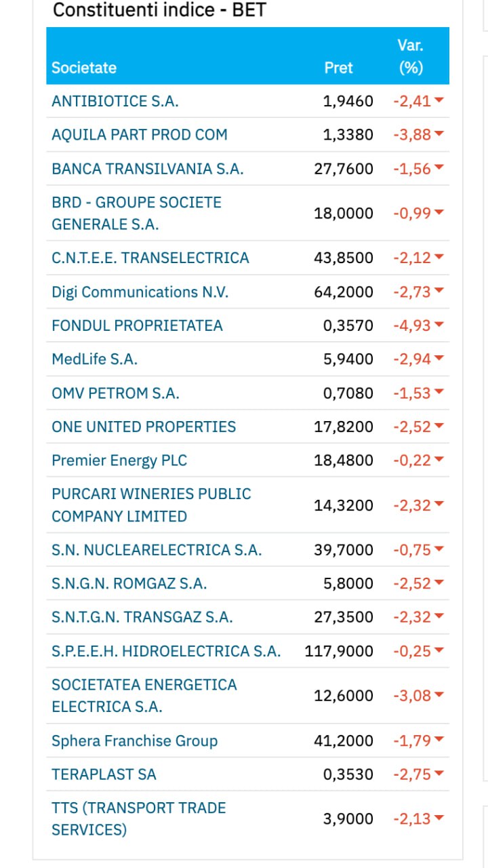Click OMV PETROM S.A. link
The image size is (488, 868).
click(115, 393)
